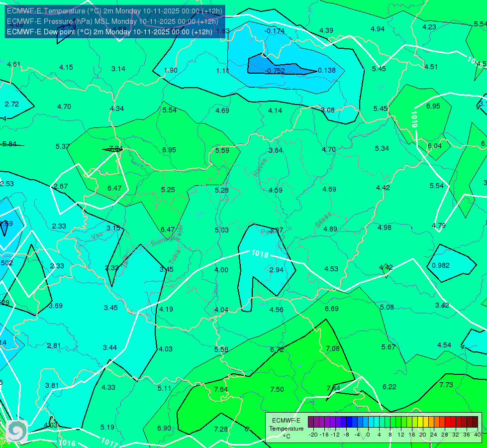Click the 4.00 grid value
This screenshot has height=448, width=487.
[x=221, y=270]
